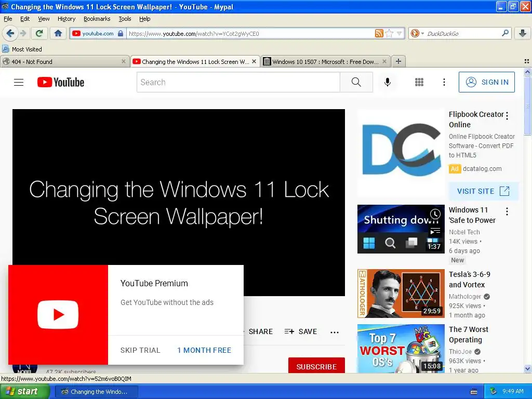The width and height of the screenshot is (532, 399).
Task: Open YouTube settings three-dot menu
Action: pyautogui.click(x=444, y=82)
